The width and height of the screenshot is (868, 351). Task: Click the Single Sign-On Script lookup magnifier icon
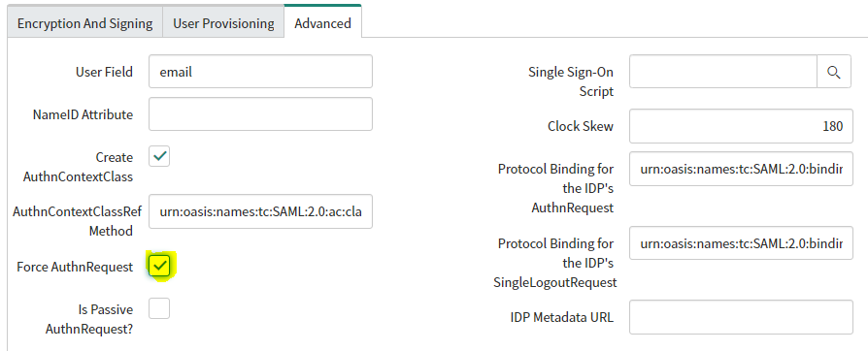(x=834, y=72)
